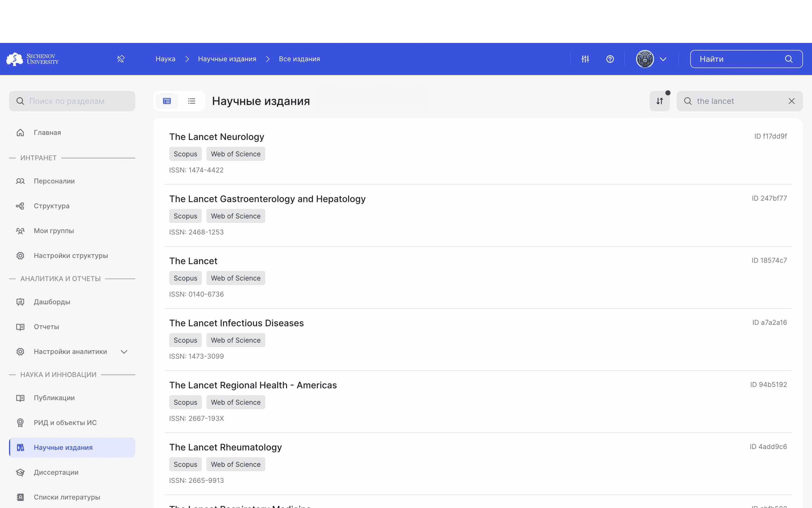Click Web of Science tag under ISSN 0140-6736 journal

[235, 279]
